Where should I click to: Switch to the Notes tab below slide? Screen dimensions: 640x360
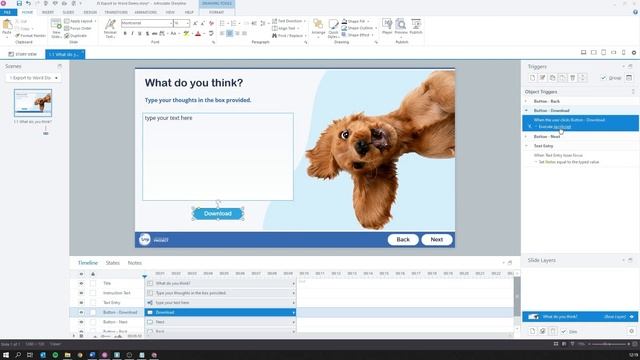point(135,263)
